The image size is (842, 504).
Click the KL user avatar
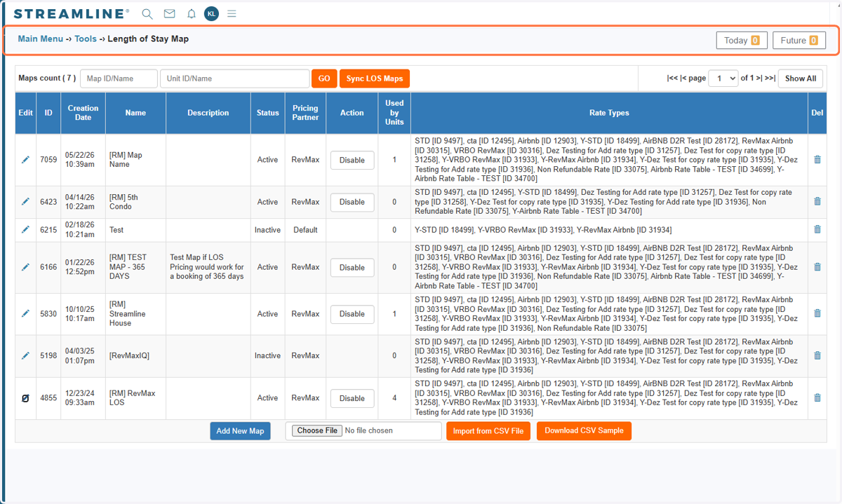coord(211,13)
